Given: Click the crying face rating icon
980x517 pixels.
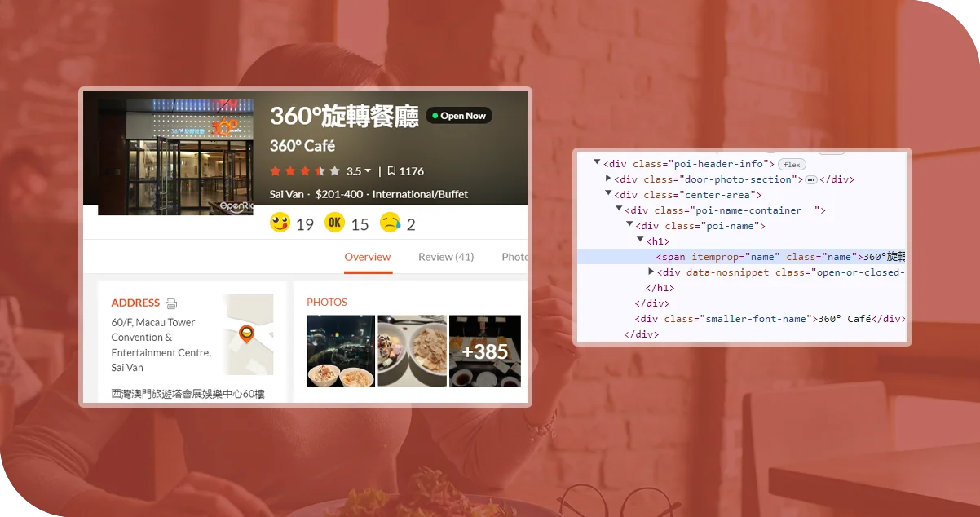Looking at the screenshot, I should (390, 223).
